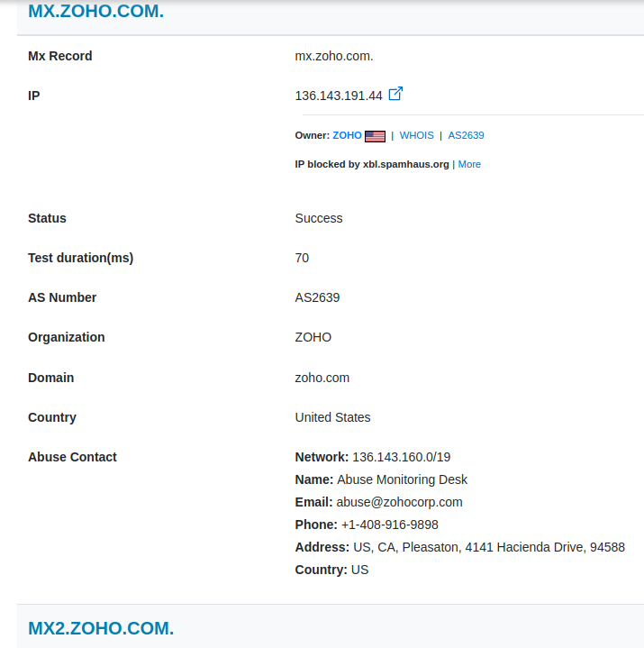Image resolution: width=644 pixels, height=648 pixels.
Task: Open the AS2639 link in owner row
Action: click(x=466, y=135)
